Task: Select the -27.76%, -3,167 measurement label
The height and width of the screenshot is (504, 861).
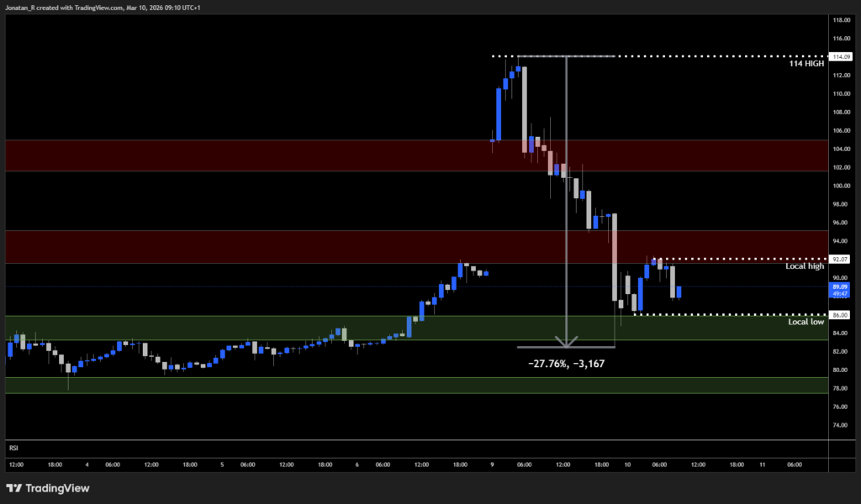Action: [x=567, y=364]
